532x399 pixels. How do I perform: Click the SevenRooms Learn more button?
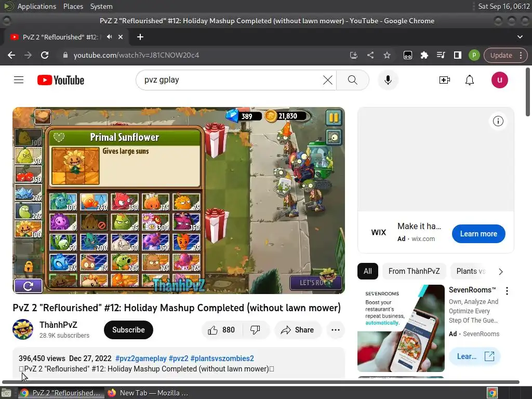pyautogui.click(x=474, y=356)
